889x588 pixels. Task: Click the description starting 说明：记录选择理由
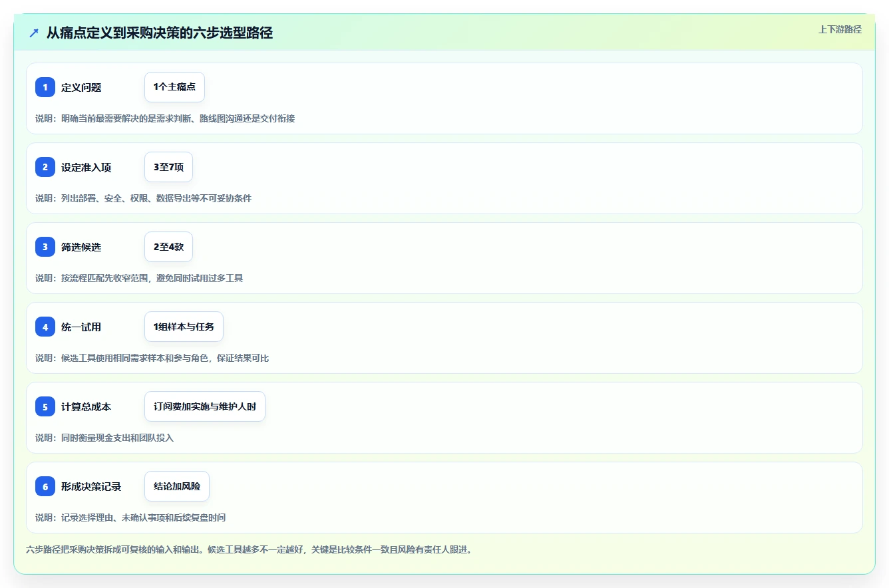click(x=130, y=517)
